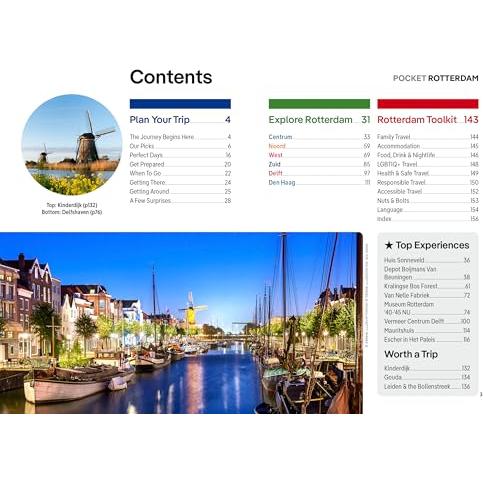Screen dimensions: 483x483
Task: Open the Getting Around entry
Action: (x=180, y=192)
